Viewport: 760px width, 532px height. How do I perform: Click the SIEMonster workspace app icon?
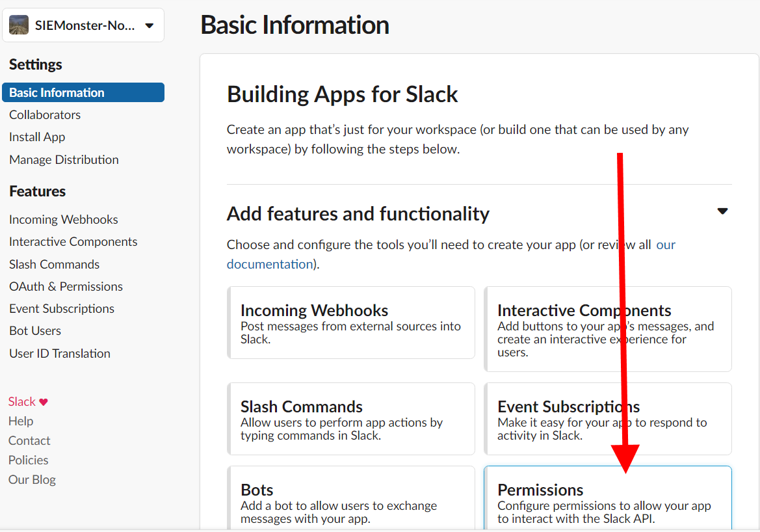click(19, 26)
